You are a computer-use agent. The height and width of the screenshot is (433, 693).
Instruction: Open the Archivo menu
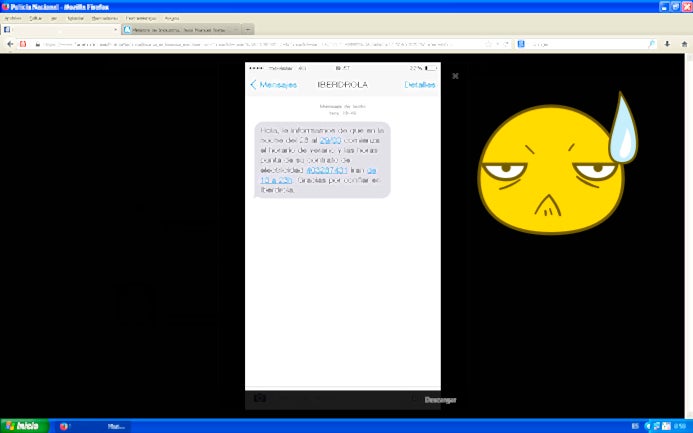13,19
